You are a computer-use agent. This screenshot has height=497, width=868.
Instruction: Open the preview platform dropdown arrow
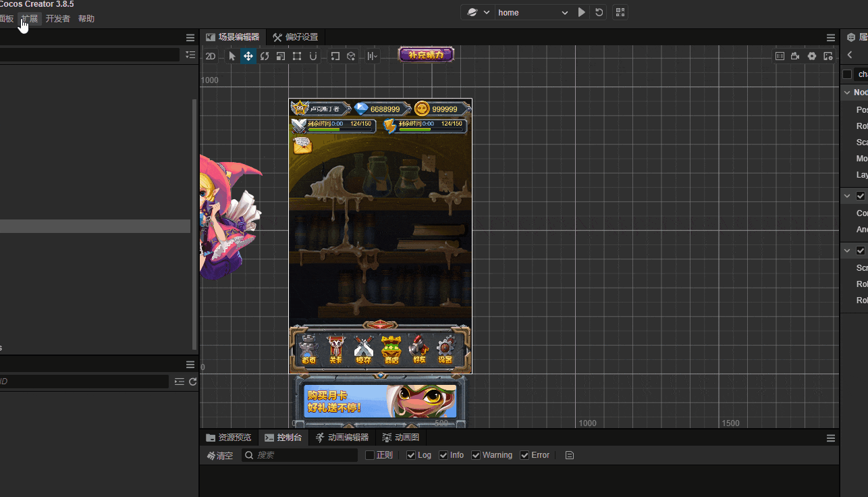tap(487, 12)
